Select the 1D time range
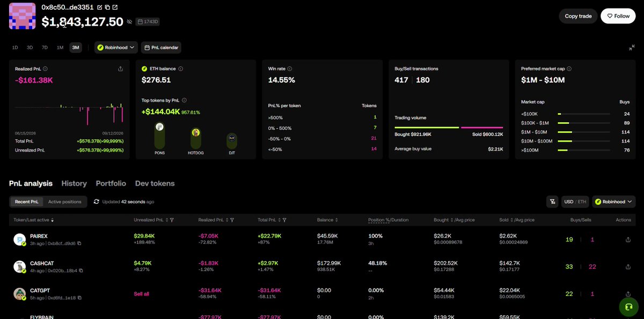Viewport: 644px width, 319px height. tap(15, 48)
